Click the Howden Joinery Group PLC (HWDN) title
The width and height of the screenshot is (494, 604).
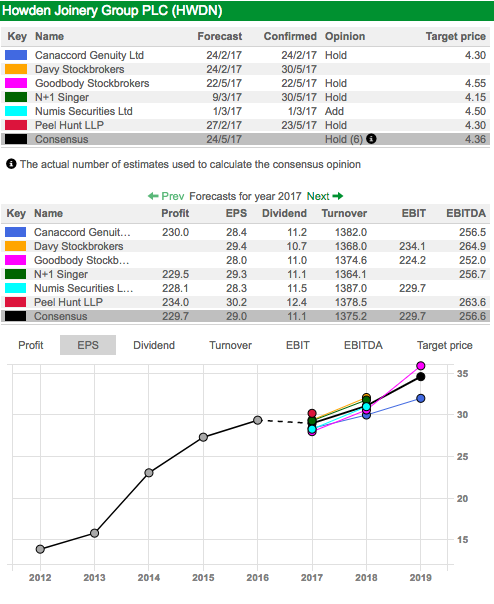[112, 10]
